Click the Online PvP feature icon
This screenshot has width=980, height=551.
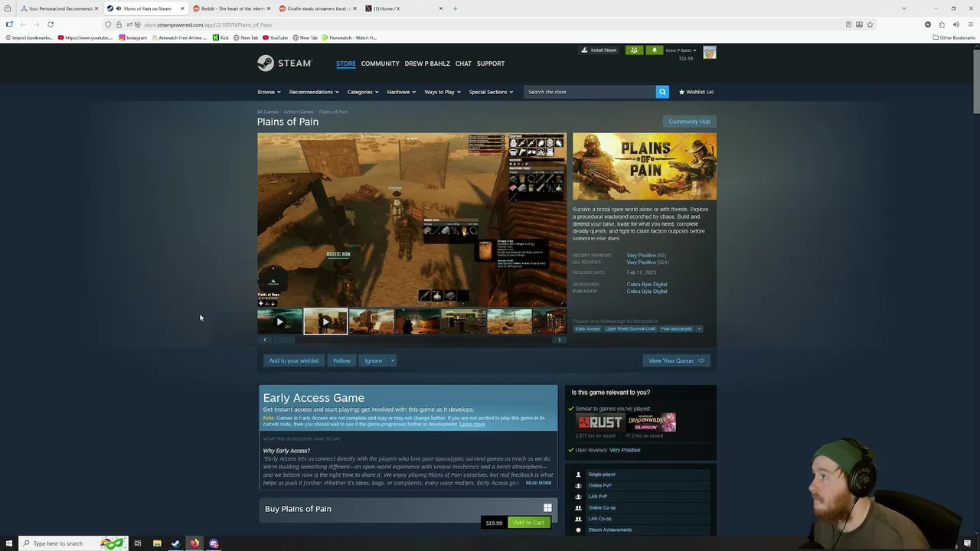coord(578,485)
